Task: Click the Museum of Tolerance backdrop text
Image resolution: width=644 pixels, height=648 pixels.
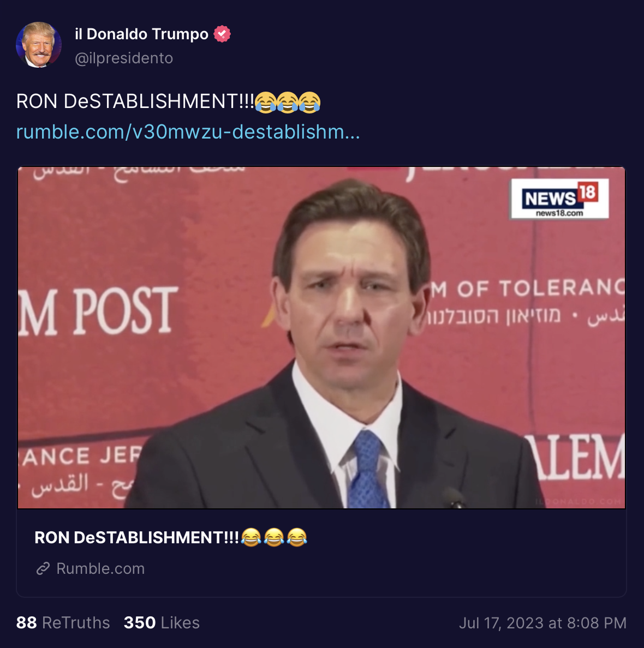Action: coord(527,289)
